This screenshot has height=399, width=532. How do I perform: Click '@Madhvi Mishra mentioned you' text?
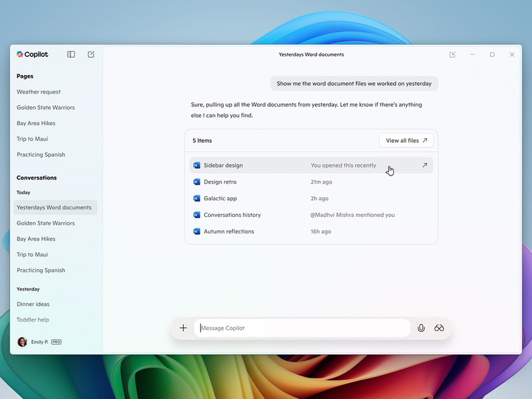[x=352, y=215]
